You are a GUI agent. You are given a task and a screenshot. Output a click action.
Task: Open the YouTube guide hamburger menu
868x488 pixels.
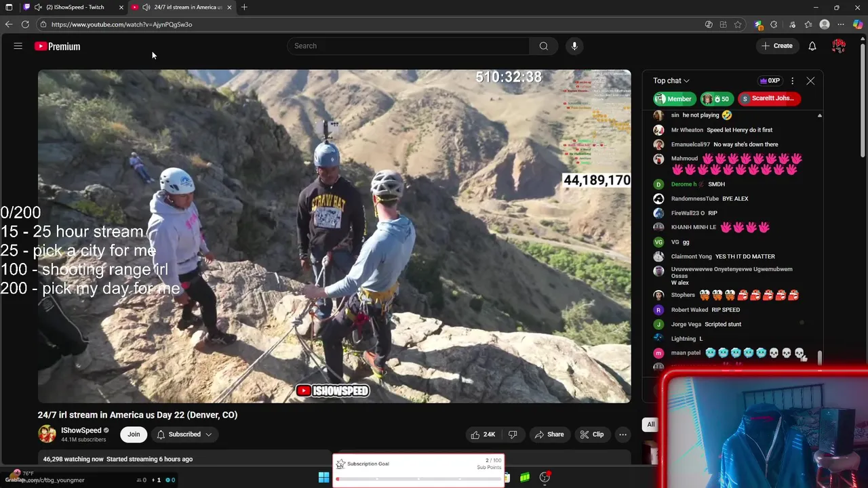[18, 46]
